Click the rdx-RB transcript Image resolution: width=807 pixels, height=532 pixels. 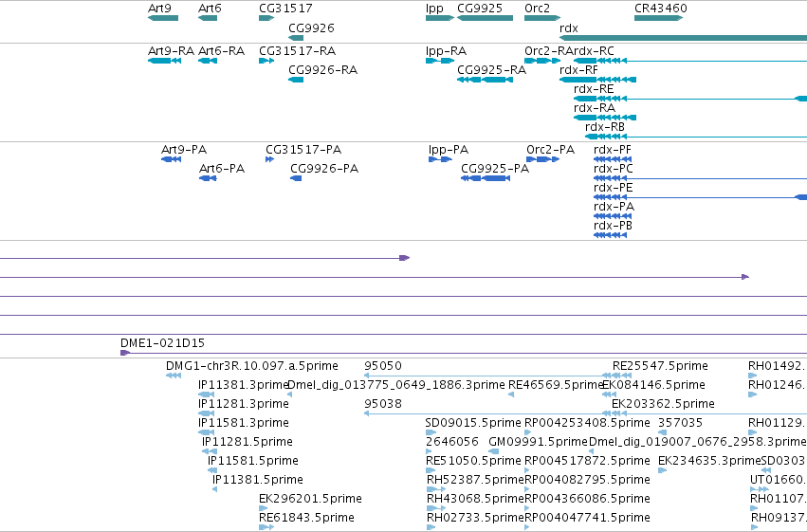click(x=696, y=137)
